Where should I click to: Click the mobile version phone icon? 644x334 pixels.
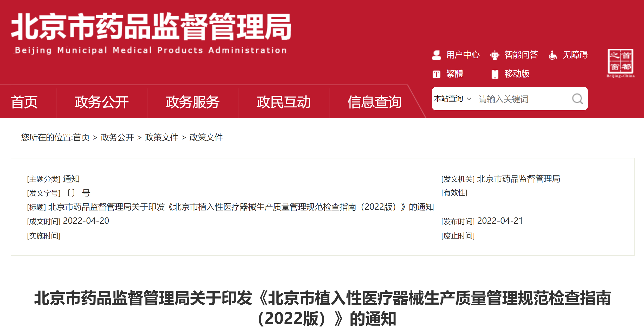(x=495, y=74)
